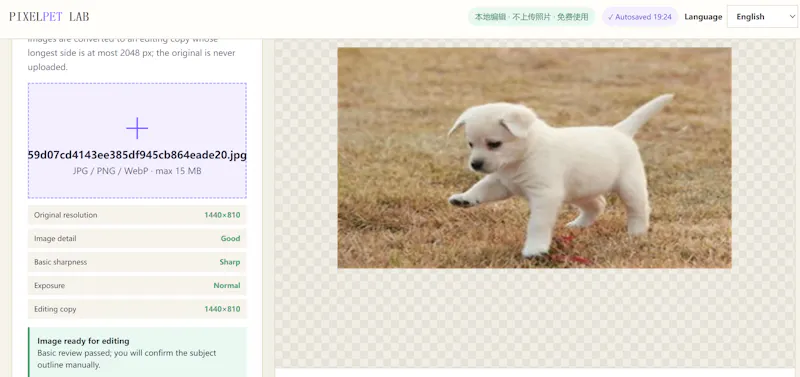Click the Language label

click(x=703, y=17)
